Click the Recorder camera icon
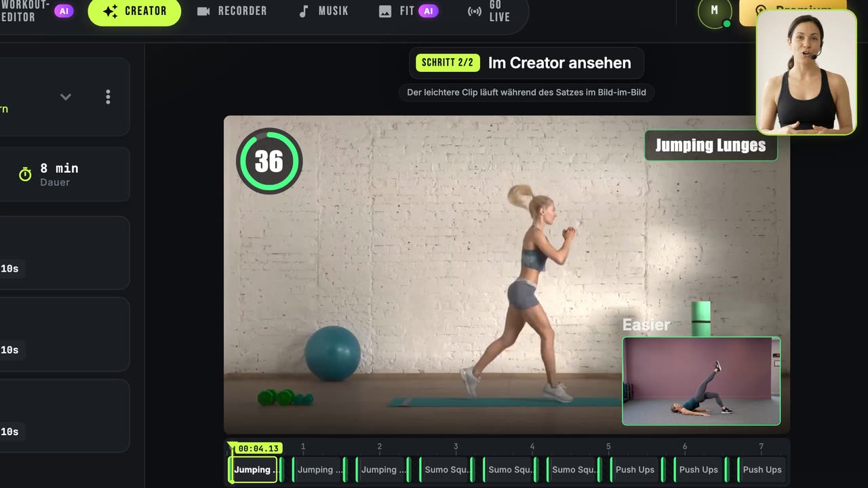Viewport: 868px width, 488px height. coord(203,12)
